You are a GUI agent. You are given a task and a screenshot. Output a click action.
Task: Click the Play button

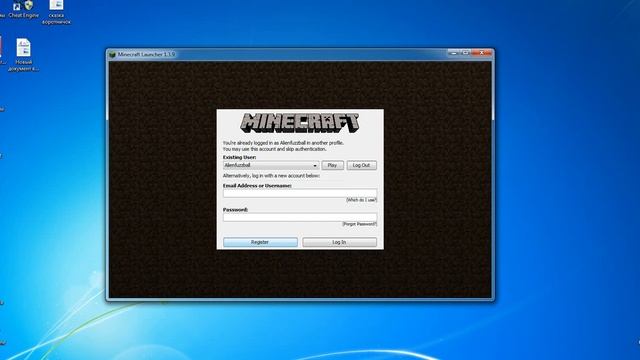[x=332, y=165]
